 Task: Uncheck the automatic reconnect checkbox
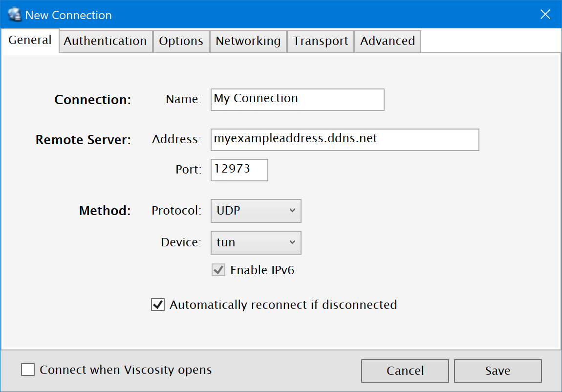158,305
